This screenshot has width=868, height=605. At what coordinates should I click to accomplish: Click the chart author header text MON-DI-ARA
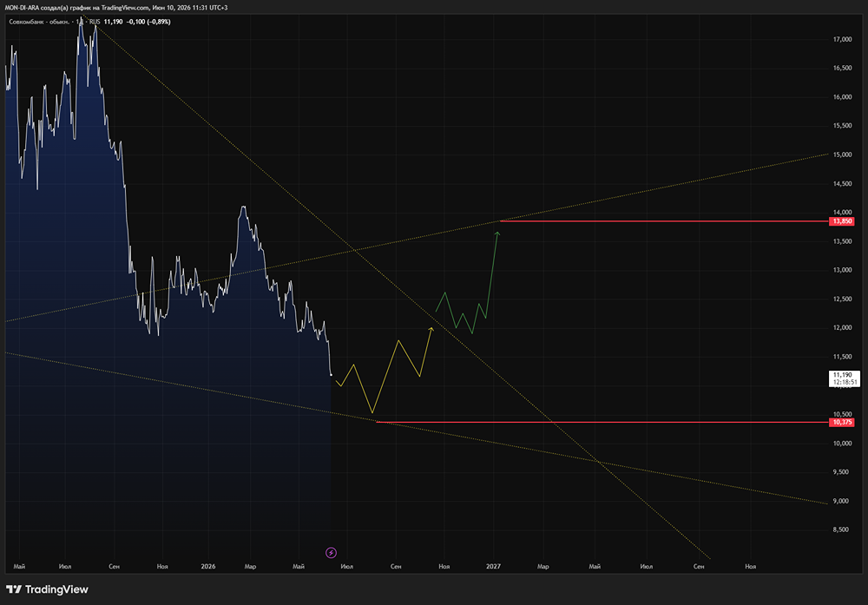click(x=22, y=8)
